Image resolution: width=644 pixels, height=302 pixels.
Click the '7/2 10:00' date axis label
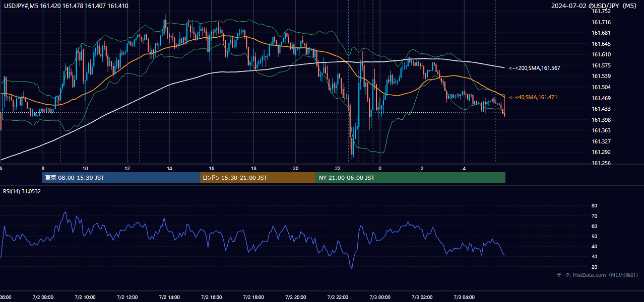(85, 297)
